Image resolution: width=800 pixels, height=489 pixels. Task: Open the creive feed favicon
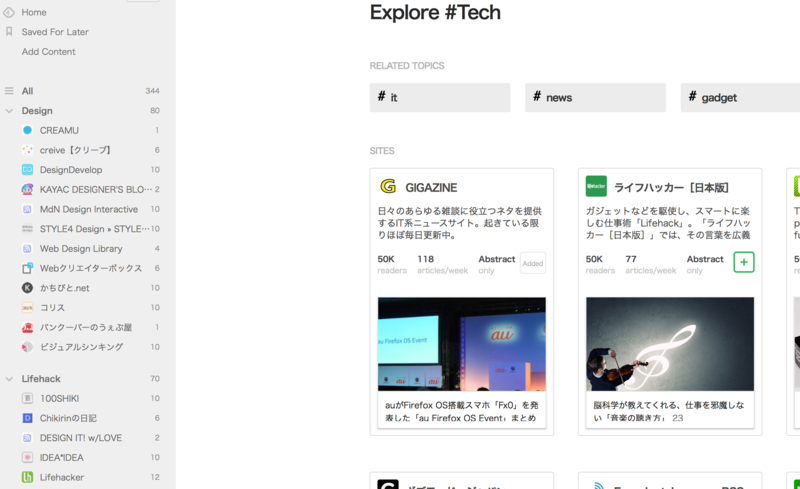[x=28, y=150]
